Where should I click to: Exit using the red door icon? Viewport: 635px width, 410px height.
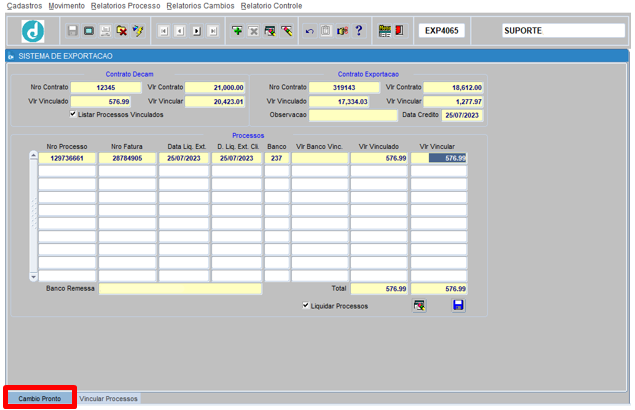point(399,31)
